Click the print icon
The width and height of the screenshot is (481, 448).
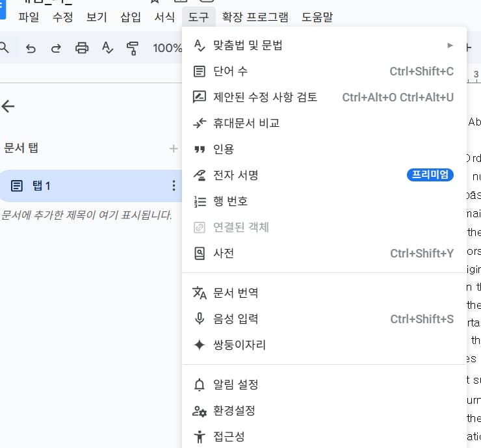[82, 48]
